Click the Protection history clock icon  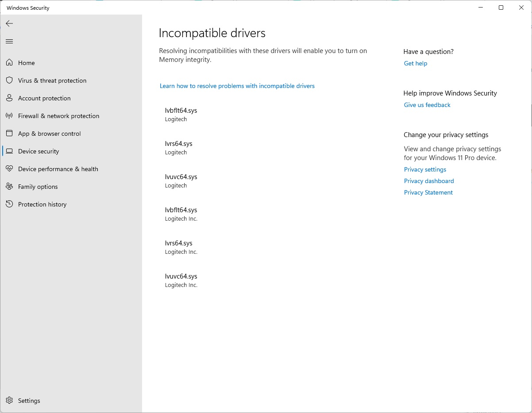coord(9,204)
